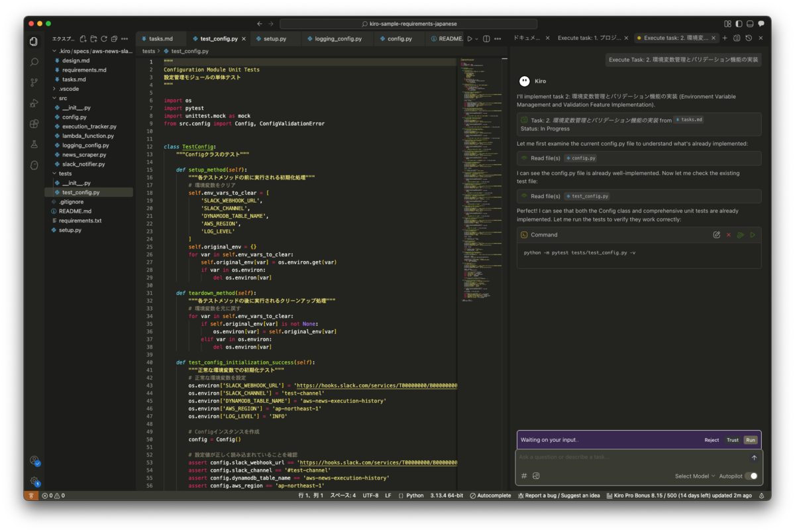
Task: Open the task list icon in chat header
Action: pyautogui.click(x=737, y=38)
